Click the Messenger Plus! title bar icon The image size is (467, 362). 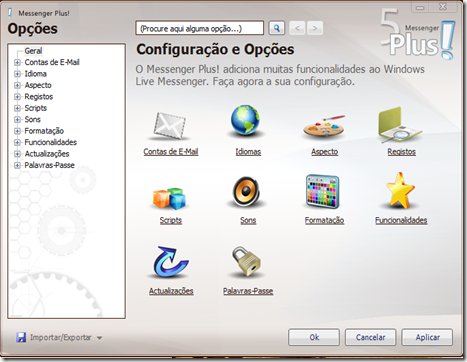(x=10, y=13)
